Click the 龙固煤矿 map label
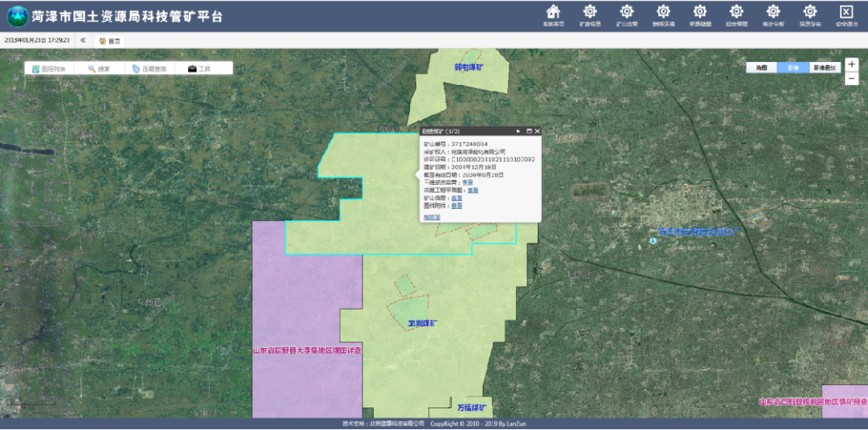The image size is (868, 430). click(422, 322)
